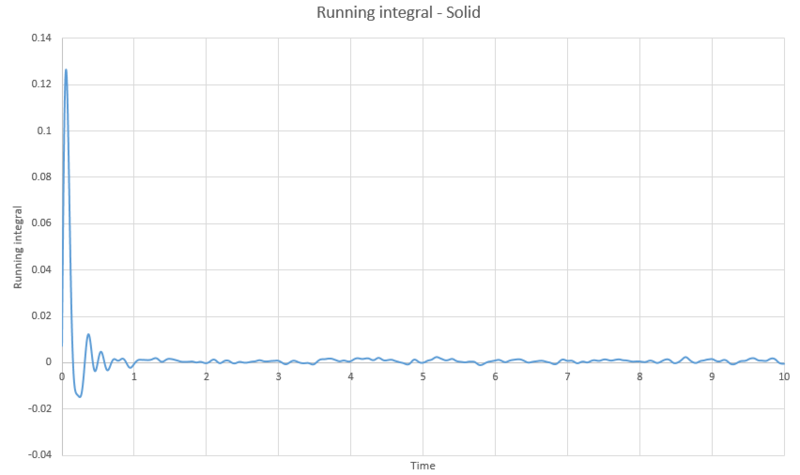
Task: Click the time axis label 7
Action: pyautogui.click(x=567, y=377)
